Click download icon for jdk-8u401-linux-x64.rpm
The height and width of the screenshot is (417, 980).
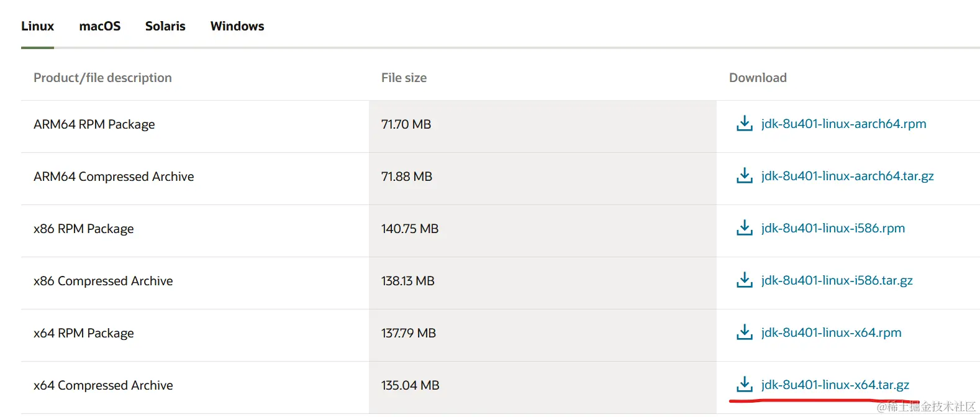[x=744, y=332]
